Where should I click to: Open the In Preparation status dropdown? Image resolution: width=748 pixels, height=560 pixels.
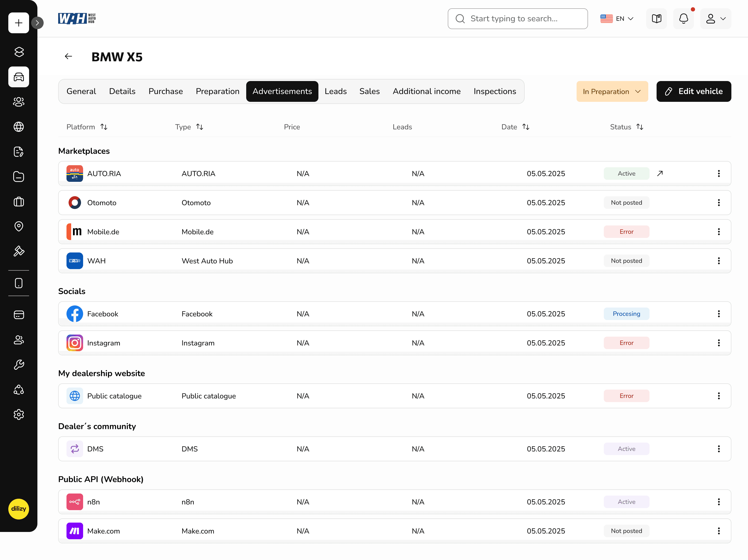pos(612,91)
